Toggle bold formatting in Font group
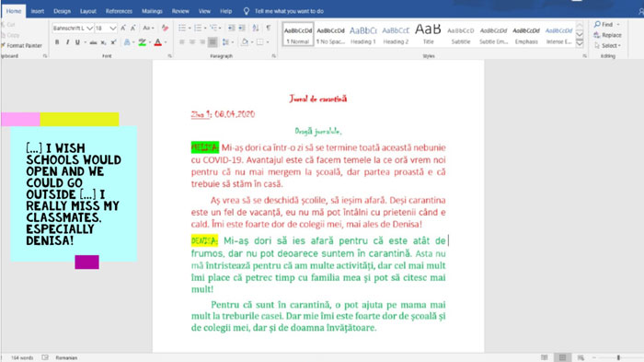 57,42
